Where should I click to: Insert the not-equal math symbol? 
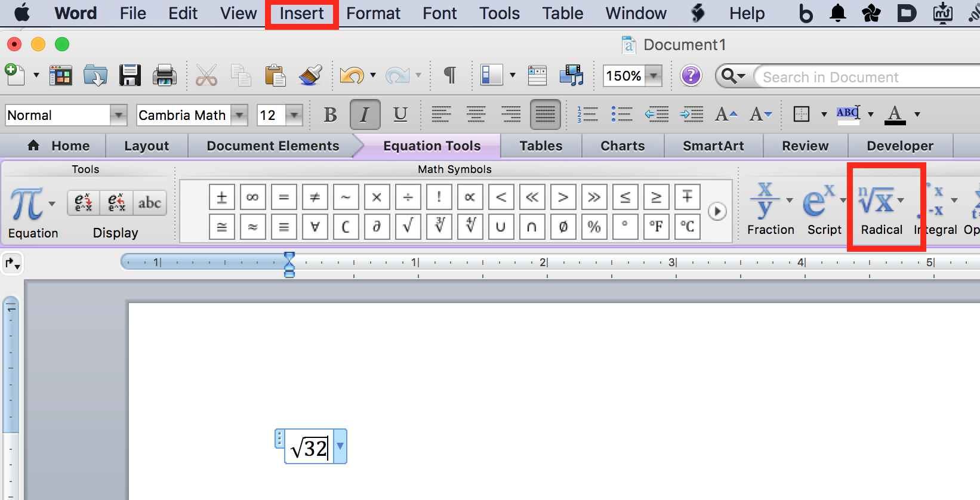[x=315, y=197]
